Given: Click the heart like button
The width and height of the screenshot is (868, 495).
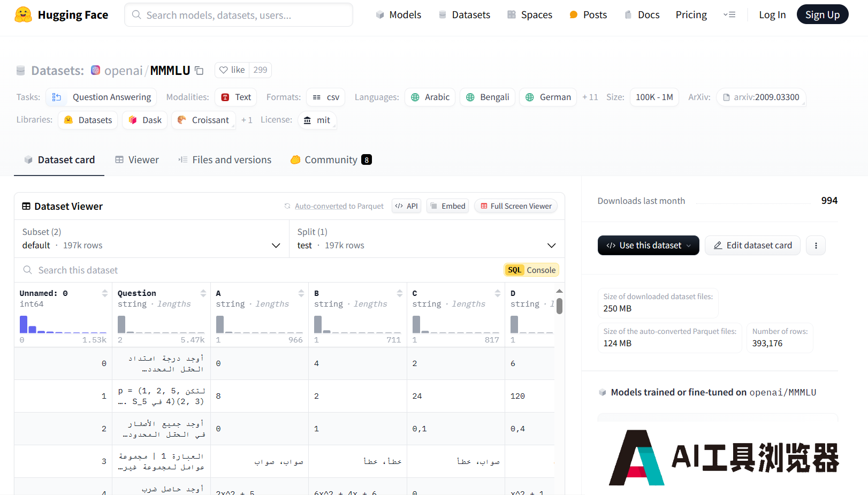Looking at the screenshot, I should [x=232, y=70].
